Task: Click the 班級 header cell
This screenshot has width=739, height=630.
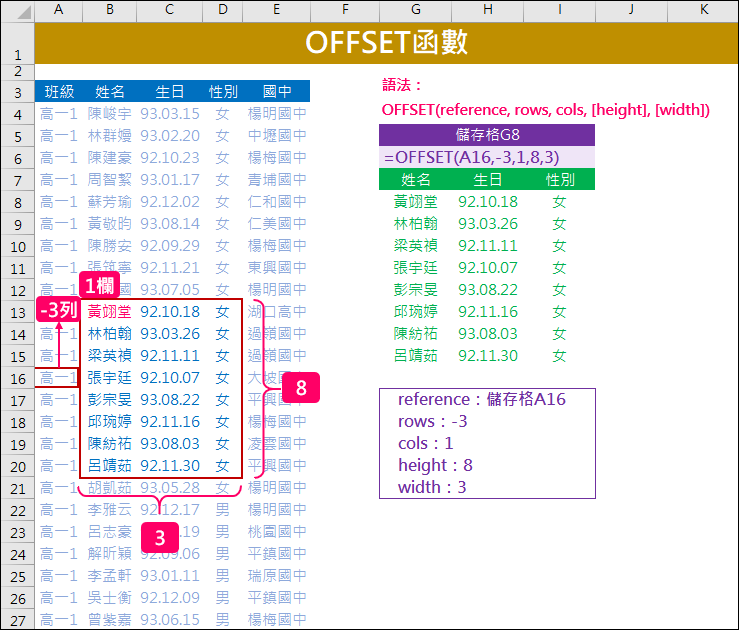Action: point(59,91)
